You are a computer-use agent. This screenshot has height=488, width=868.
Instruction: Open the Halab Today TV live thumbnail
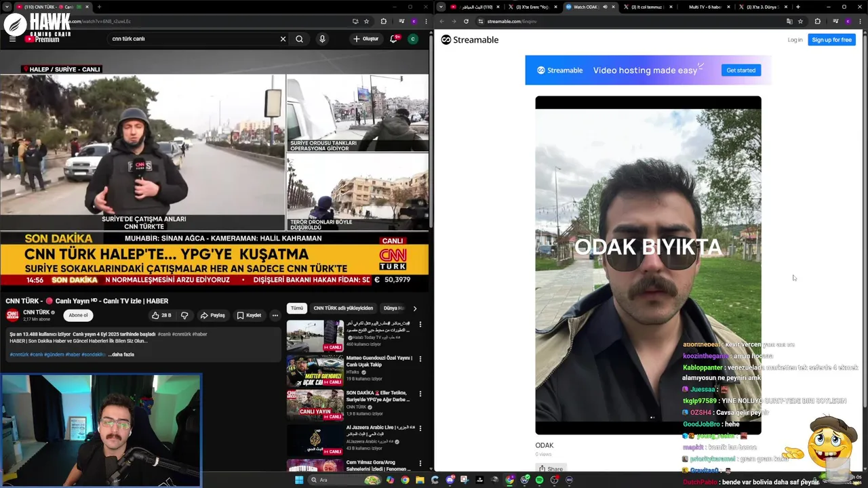(315, 335)
